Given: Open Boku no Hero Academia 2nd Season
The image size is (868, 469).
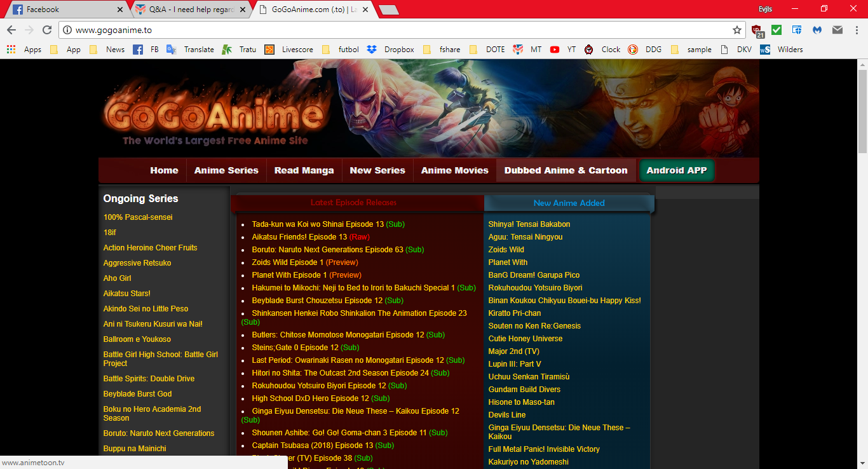Looking at the screenshot, I should tap(152, 414).
